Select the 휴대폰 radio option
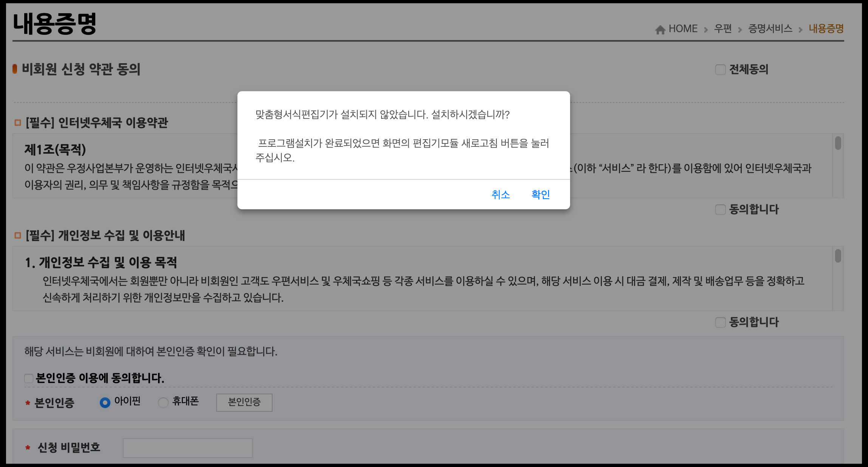 [163, 402]
